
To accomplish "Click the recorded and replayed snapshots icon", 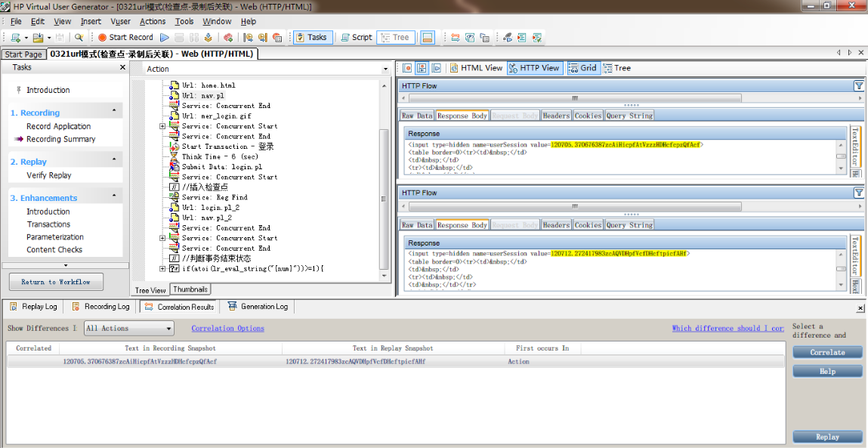I will 422,68.
